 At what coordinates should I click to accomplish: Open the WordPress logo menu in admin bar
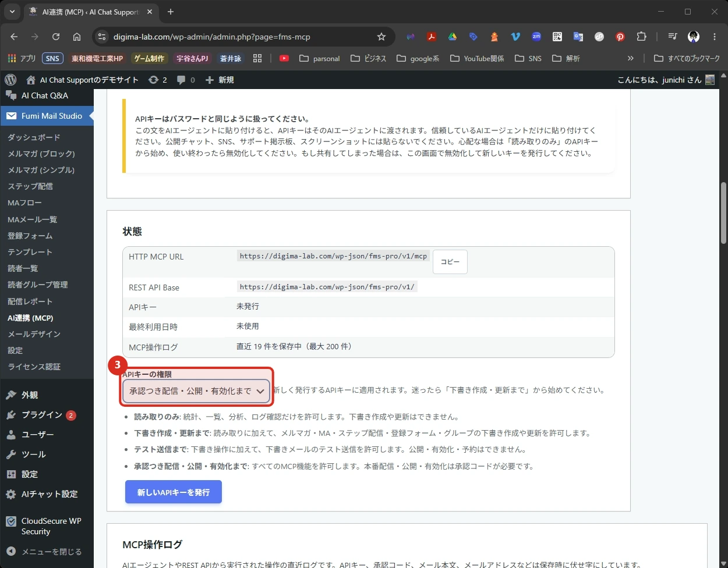pyautogui.click(x=10, y=80)
